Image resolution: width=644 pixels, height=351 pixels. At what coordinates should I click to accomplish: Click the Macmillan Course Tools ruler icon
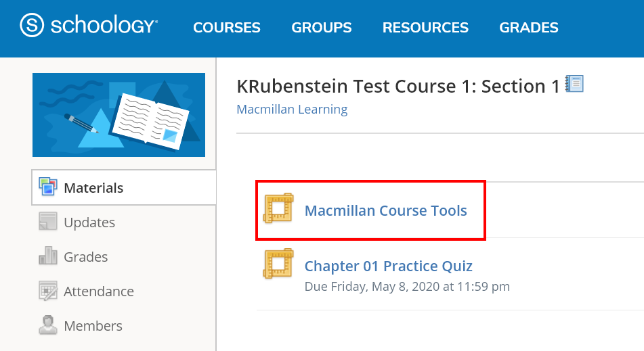coord(278,208)
